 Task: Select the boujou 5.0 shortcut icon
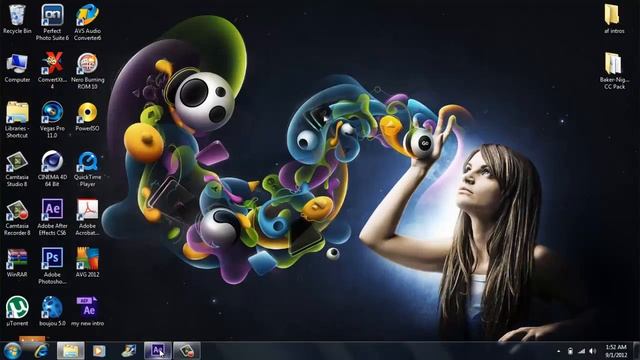click(x=52, y=311)
